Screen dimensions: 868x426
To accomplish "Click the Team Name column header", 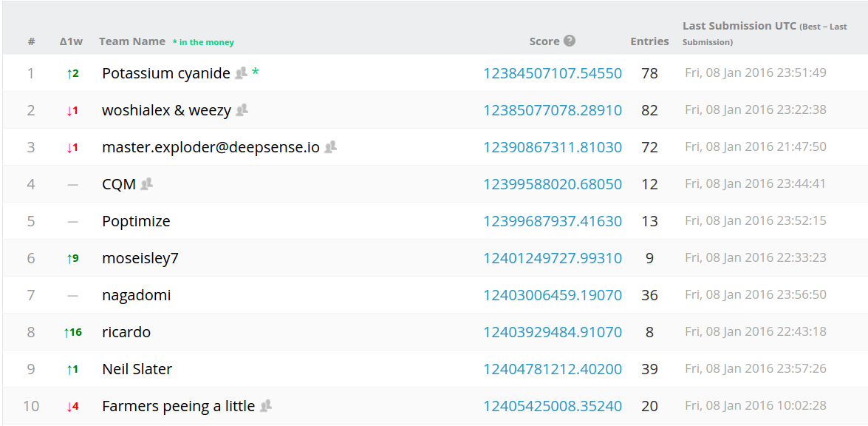I will (x=132, y=41).
